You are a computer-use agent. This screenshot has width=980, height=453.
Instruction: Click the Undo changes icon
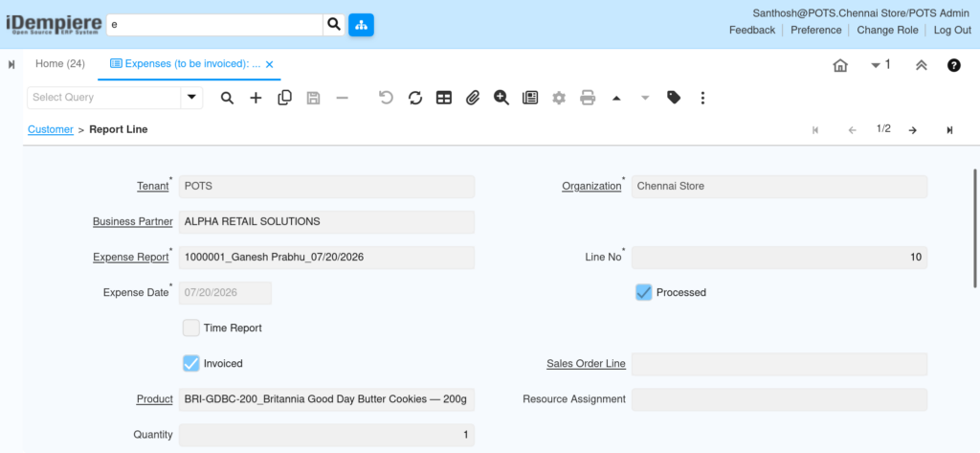coord(387,98)
